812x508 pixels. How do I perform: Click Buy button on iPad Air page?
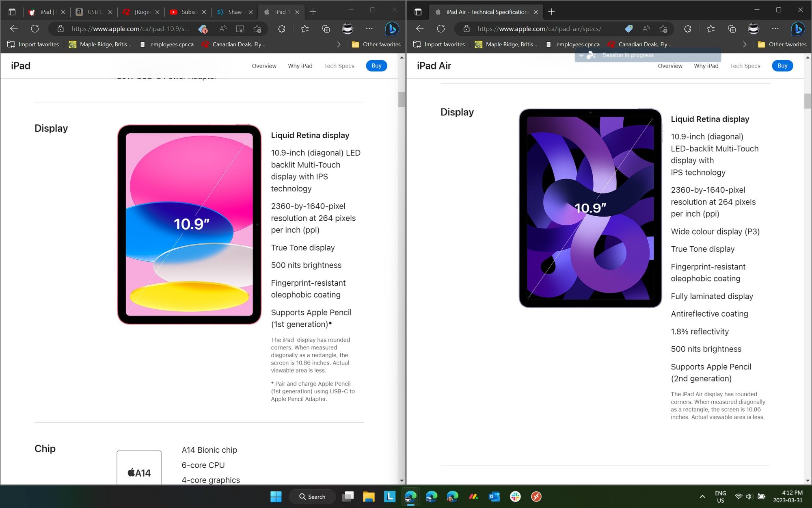pyautogui.click(x=782, y=66)
